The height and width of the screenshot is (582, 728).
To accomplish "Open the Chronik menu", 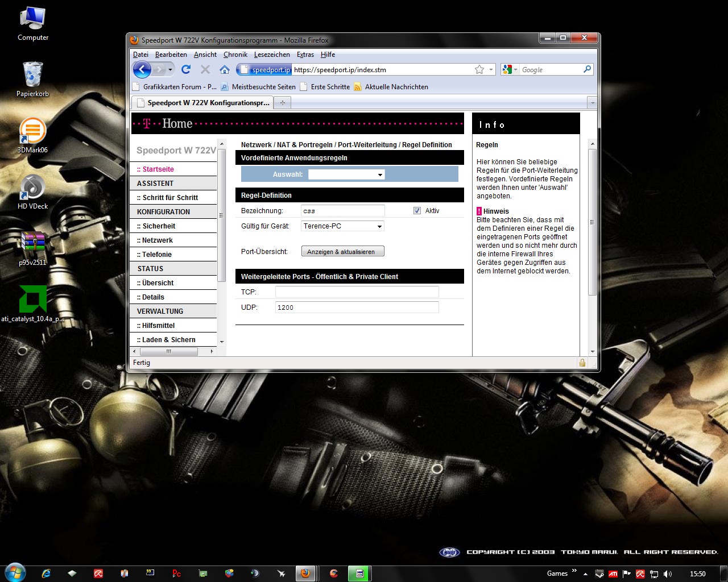I will point(235,55).
